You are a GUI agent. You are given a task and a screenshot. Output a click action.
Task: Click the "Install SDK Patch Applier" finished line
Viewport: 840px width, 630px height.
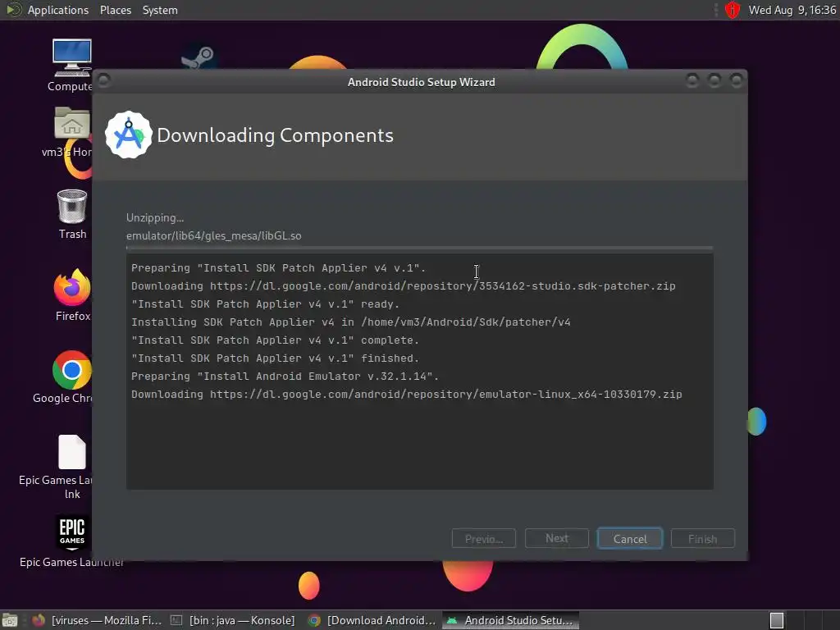pyautogui.click(x=276, y=358)
